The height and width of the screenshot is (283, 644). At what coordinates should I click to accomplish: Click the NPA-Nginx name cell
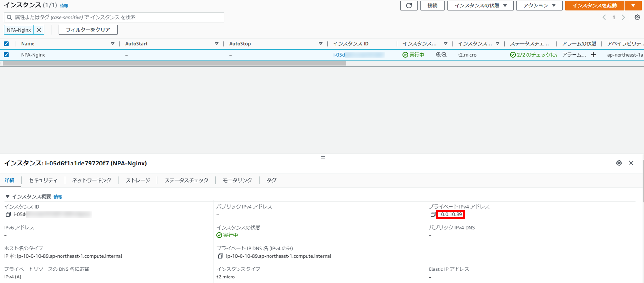tap(33, 55)
